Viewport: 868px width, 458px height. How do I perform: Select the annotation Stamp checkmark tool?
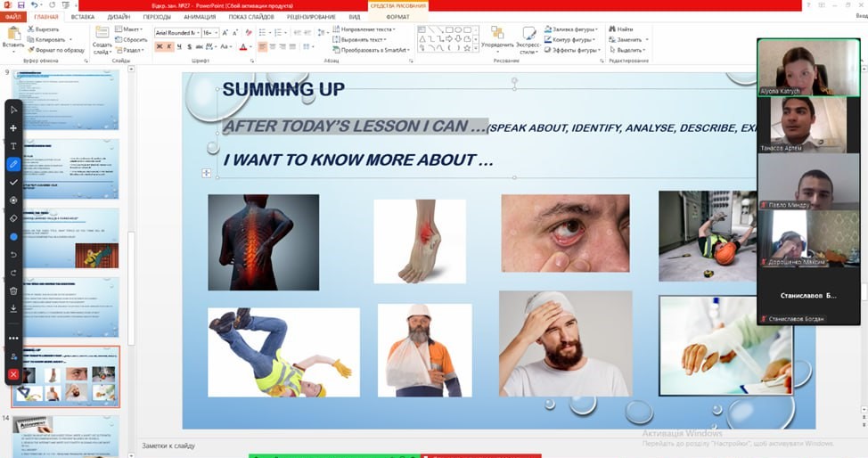click(14, 182)
